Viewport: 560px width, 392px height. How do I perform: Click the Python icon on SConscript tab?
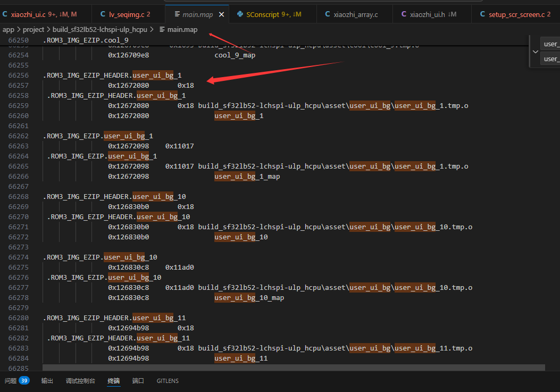tap(240, 14)
